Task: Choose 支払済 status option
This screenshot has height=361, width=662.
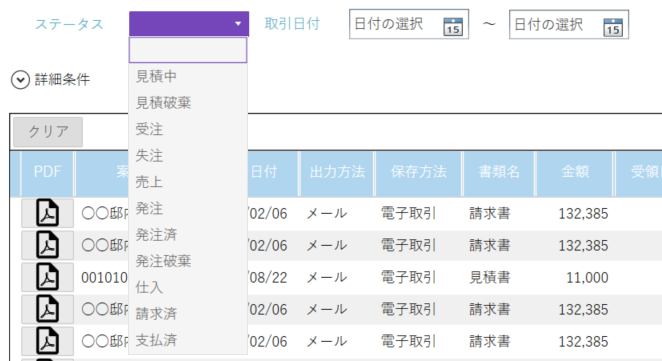Action: [x=188, y=340]
